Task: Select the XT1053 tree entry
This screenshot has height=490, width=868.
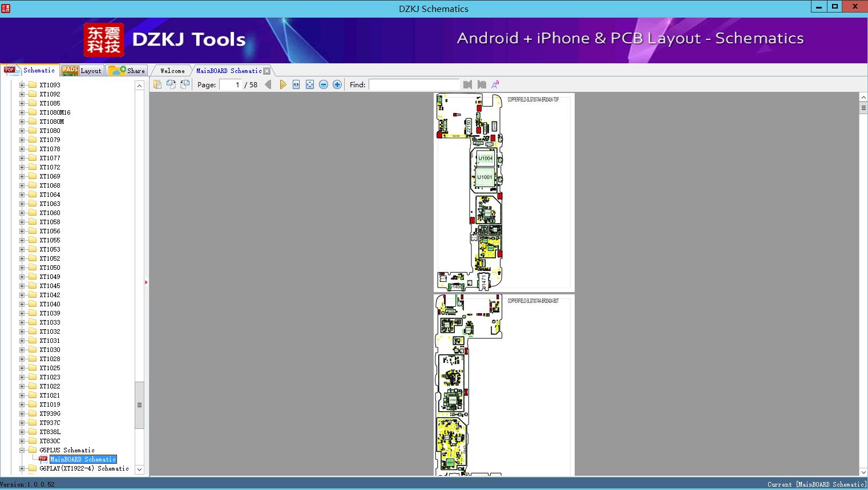Action: coord(50,249)
